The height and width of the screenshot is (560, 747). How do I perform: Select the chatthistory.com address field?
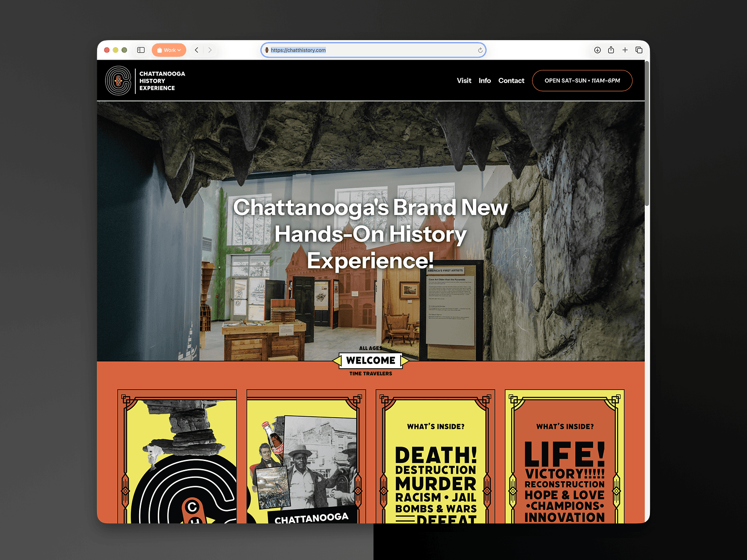[x=373, y=50]
